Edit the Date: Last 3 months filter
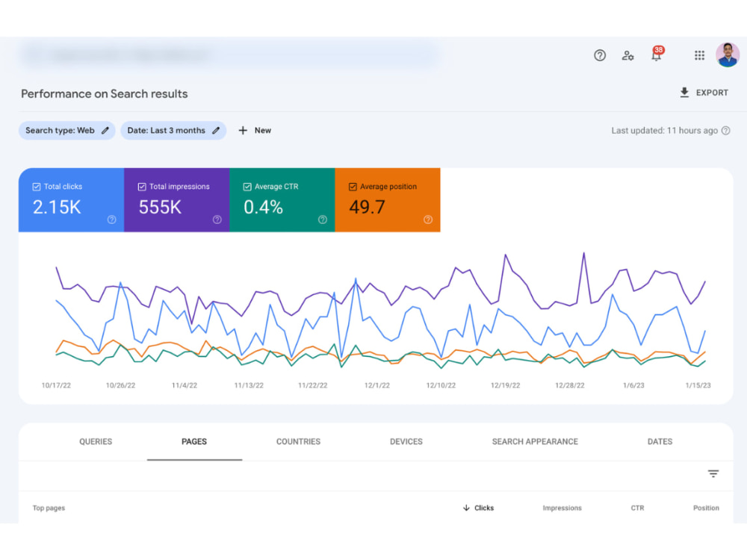This screenshot has width=747, height=560. 173,131
